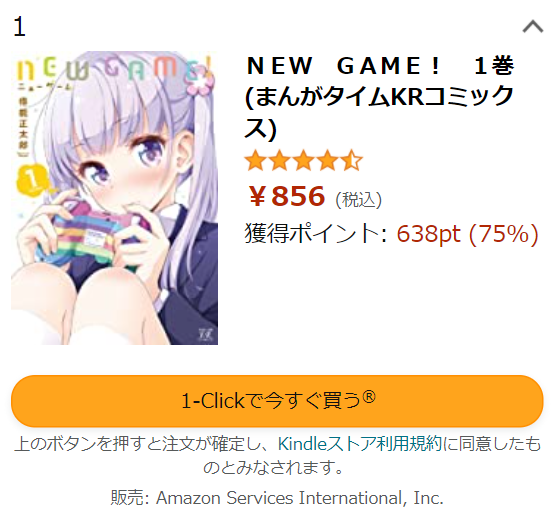Collapse the section with the chevron arrow
The image size is (555, 520).
coord(533,27)
